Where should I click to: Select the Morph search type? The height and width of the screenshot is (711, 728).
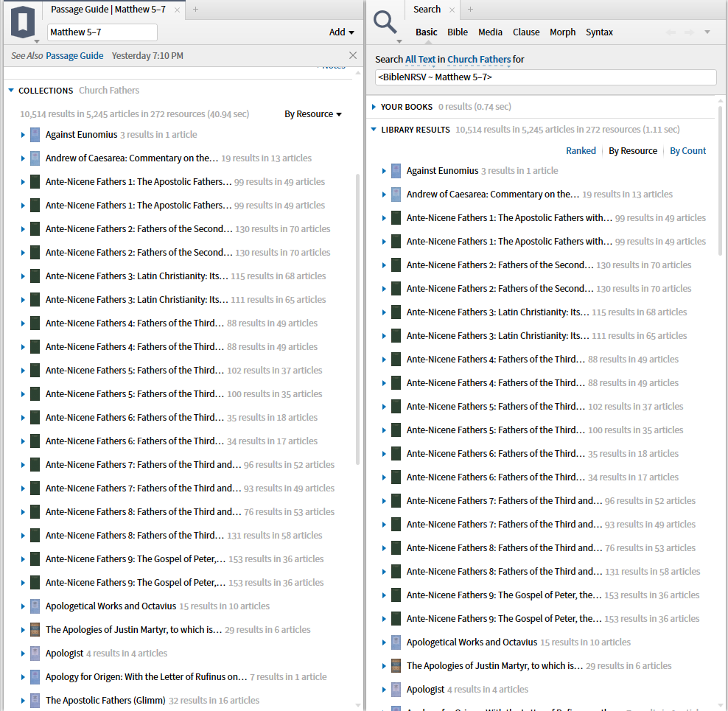tap(563, 32)
